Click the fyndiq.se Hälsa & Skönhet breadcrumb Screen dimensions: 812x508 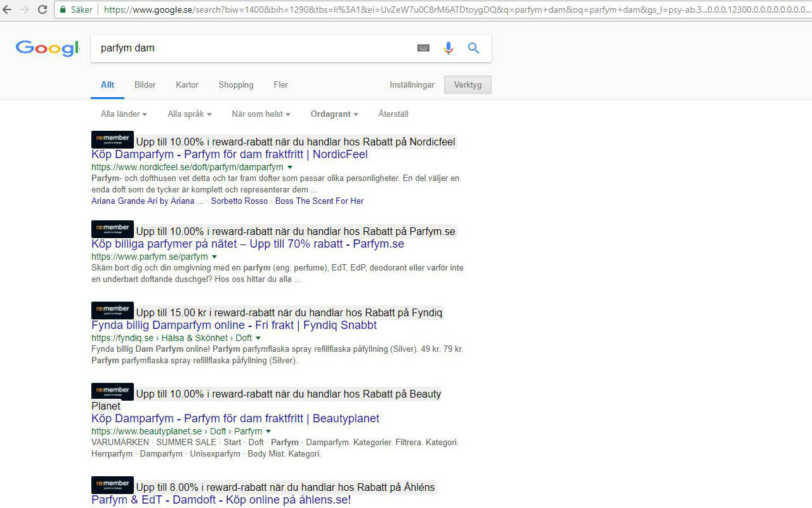[171, 338]
